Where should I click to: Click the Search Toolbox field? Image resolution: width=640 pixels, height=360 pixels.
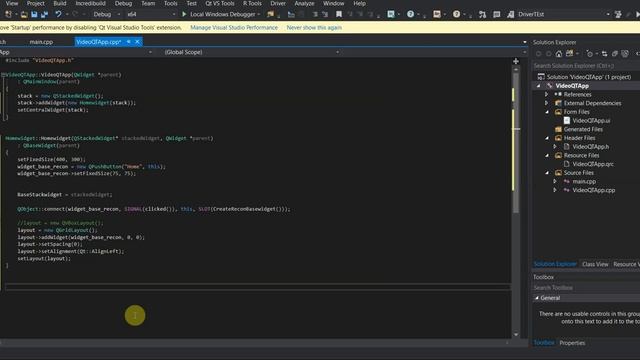[586, 288]
